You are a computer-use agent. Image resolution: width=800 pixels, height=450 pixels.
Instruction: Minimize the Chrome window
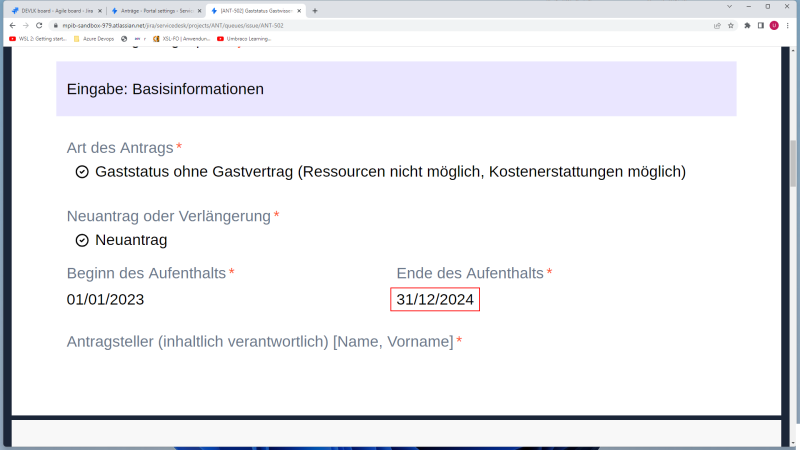(749, 7)
